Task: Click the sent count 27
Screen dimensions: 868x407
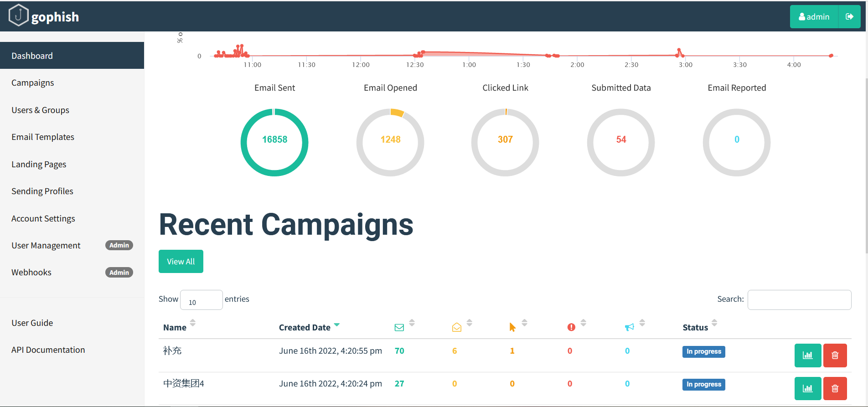Action: [399, 384]
